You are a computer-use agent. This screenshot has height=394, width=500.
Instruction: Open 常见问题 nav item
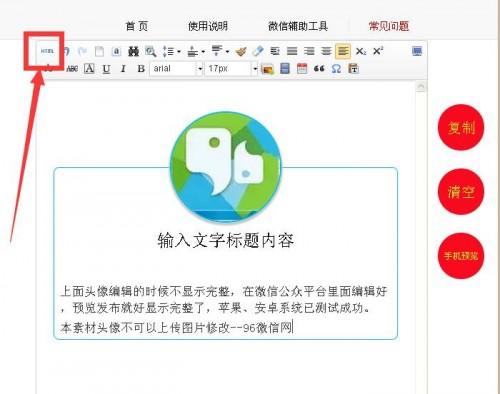389,26
